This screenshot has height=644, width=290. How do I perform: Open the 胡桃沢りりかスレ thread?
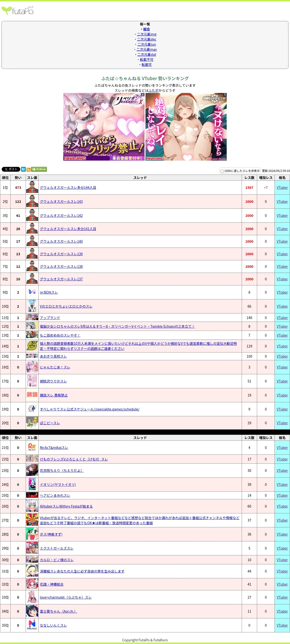click(x=53, y=381)
